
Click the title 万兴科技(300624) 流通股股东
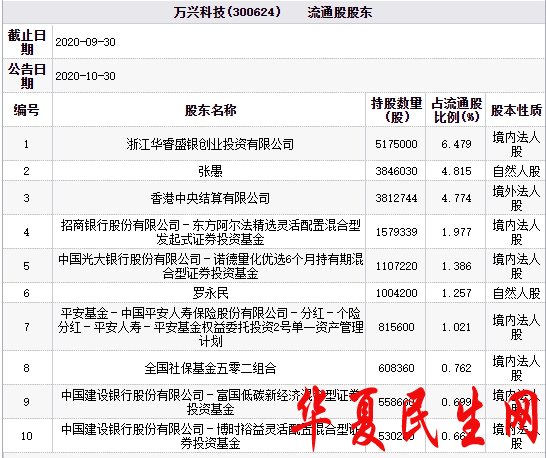[x=273, y=12]
